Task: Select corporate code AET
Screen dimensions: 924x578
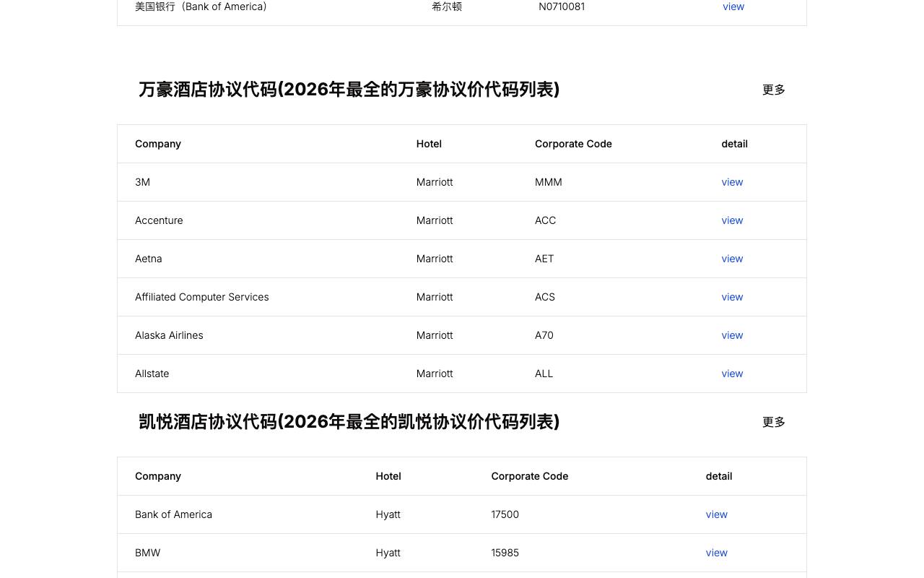Action: [x=544, y=259]
